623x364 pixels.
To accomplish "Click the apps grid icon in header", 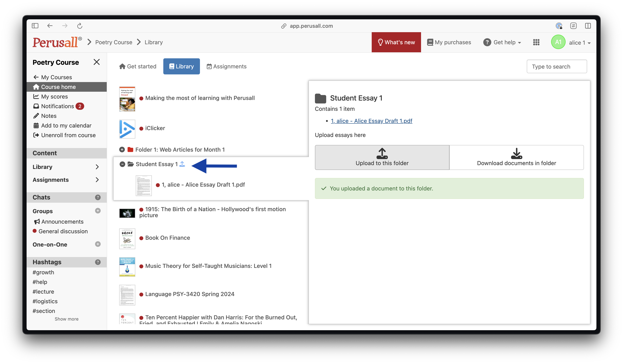I will pyautogui.click(x=536, y=42).
